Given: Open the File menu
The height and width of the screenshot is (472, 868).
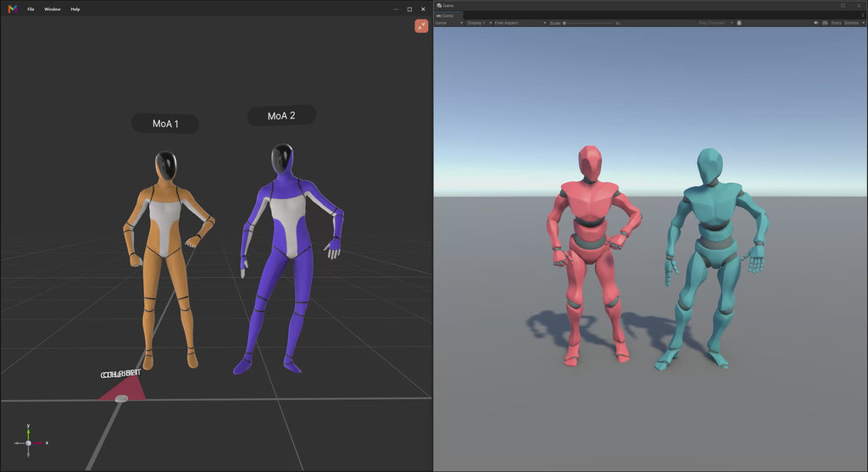Looking at the screenshot, I should pyautogui.click(x=31, y=9).
